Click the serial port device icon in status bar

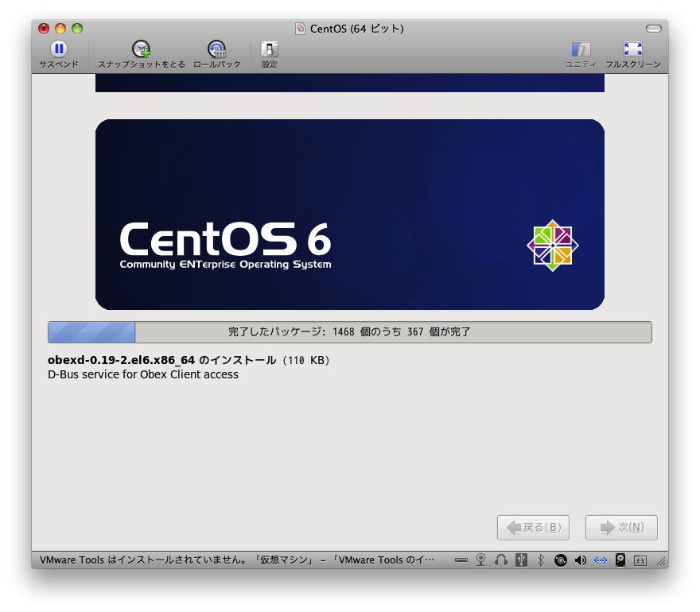[461, 560]
